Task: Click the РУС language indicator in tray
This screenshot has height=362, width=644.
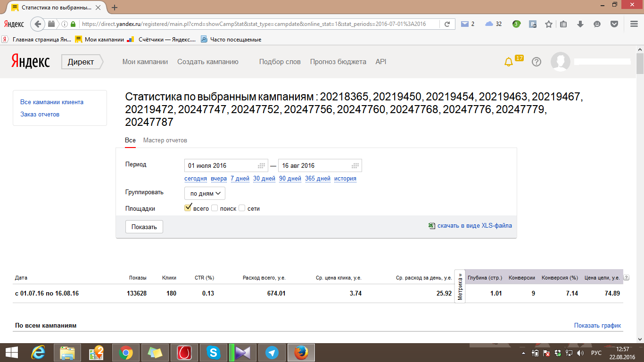Action: click(x=596, y=353)
